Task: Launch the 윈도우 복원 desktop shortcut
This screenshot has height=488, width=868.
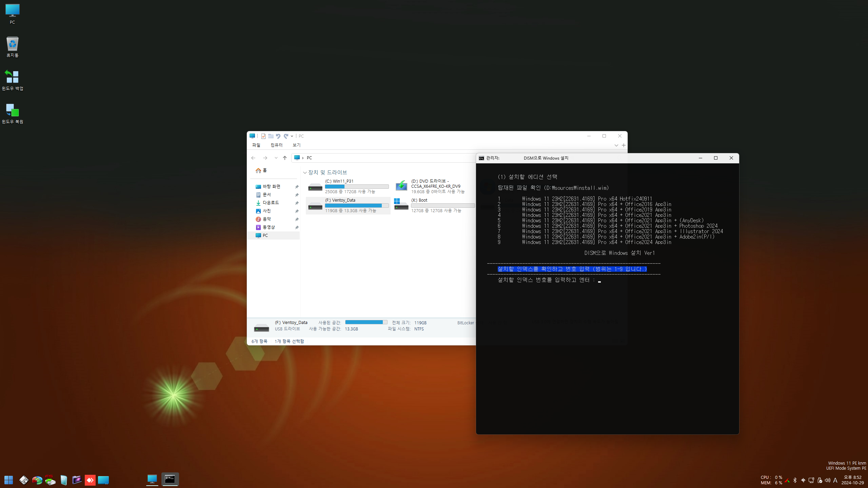Action: coord(12,114)
